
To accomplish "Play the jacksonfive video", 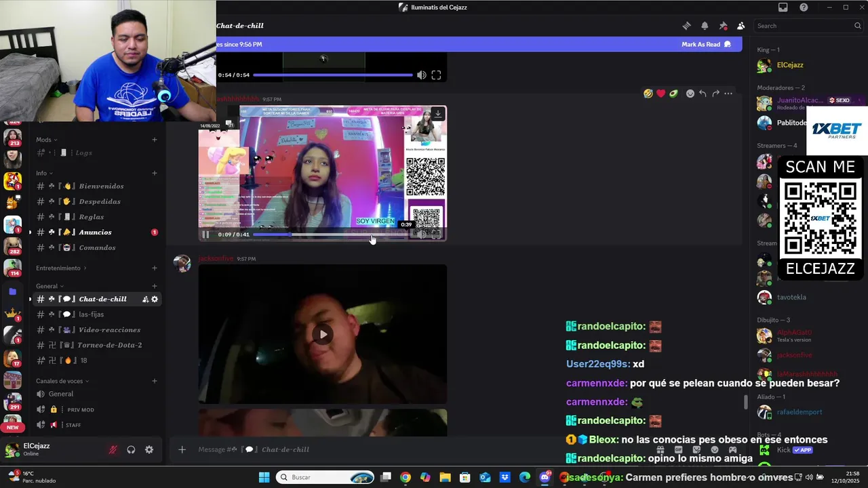I will (323, 334).
